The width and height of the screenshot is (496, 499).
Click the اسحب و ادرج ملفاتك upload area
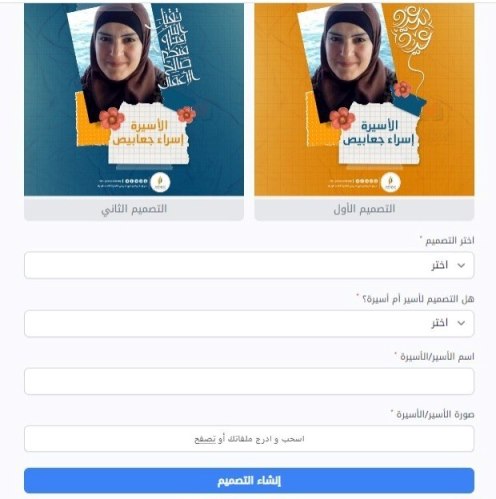coord(249,439)
